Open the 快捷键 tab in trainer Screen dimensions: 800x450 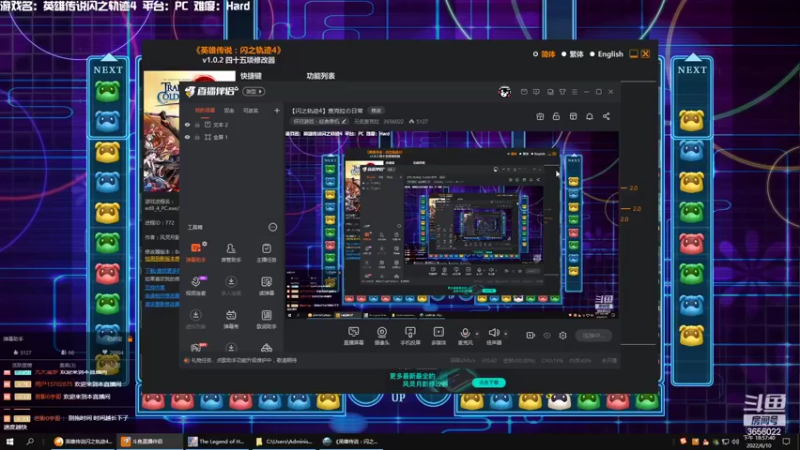[x=251, y=76]
